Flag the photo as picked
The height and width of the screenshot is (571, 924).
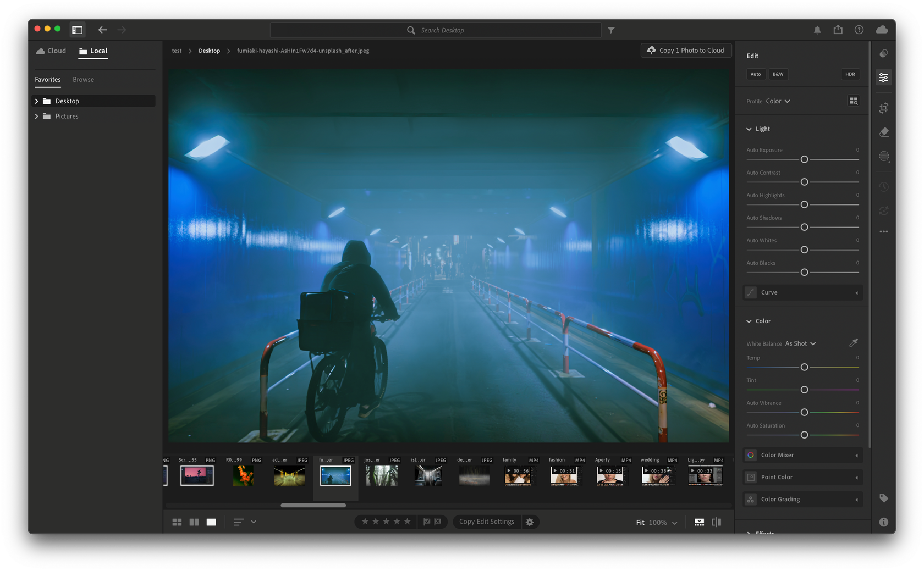[x=427, y=522]
